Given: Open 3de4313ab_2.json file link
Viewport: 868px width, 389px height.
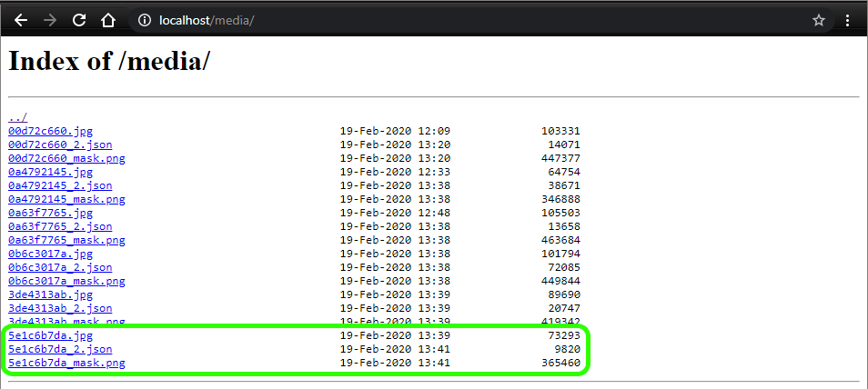Looking at the screenshot, I should tap(60, 309).
